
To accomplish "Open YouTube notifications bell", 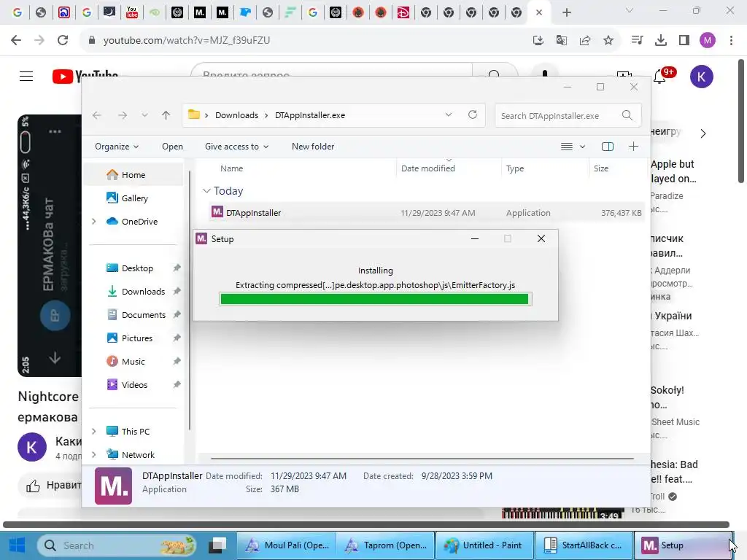I will [659, 76].
